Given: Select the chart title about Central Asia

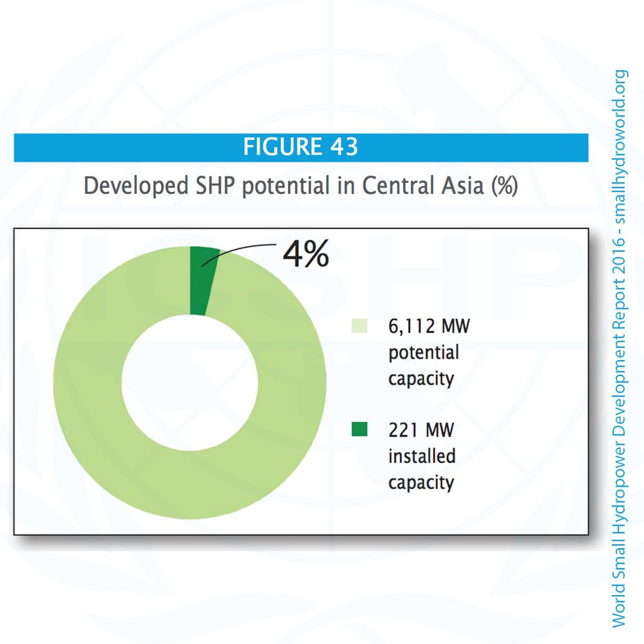Looking at the screenshot, I should click(x=301, y=185).
